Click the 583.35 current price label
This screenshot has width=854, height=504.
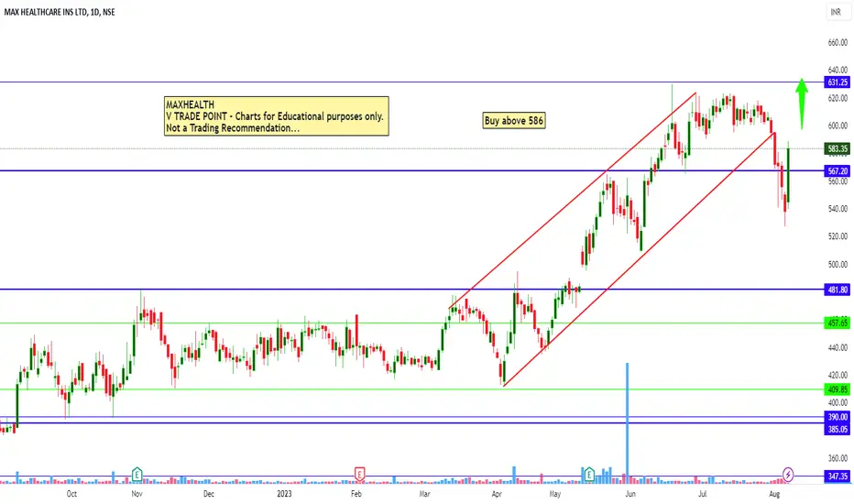pos(838,148)
